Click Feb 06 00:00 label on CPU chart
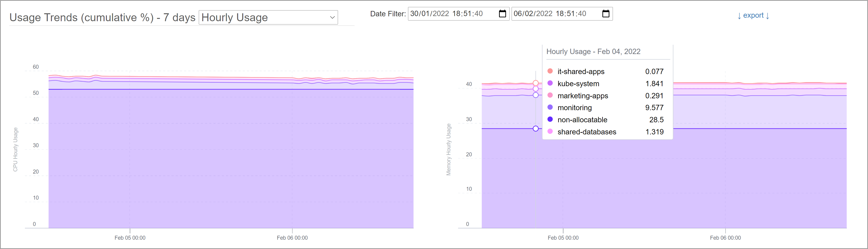 point(292,238)
